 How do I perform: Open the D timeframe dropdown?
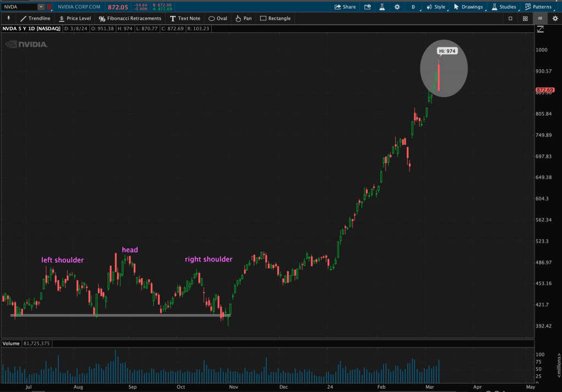[x=413, y=7]
